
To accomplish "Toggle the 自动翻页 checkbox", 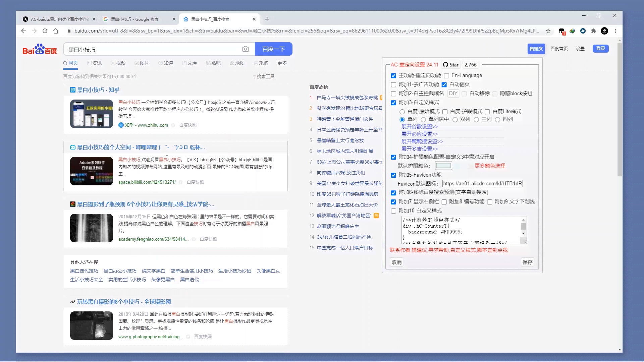I will [x=444, y=85].
